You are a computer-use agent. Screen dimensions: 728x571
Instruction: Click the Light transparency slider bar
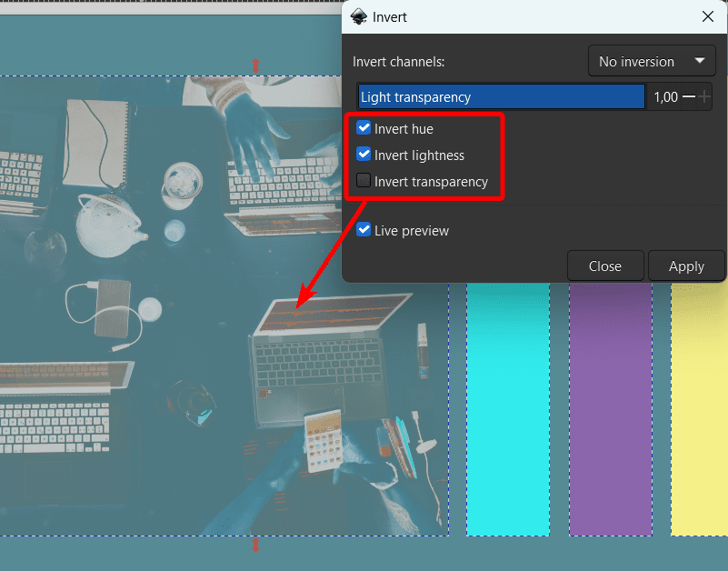502,96
